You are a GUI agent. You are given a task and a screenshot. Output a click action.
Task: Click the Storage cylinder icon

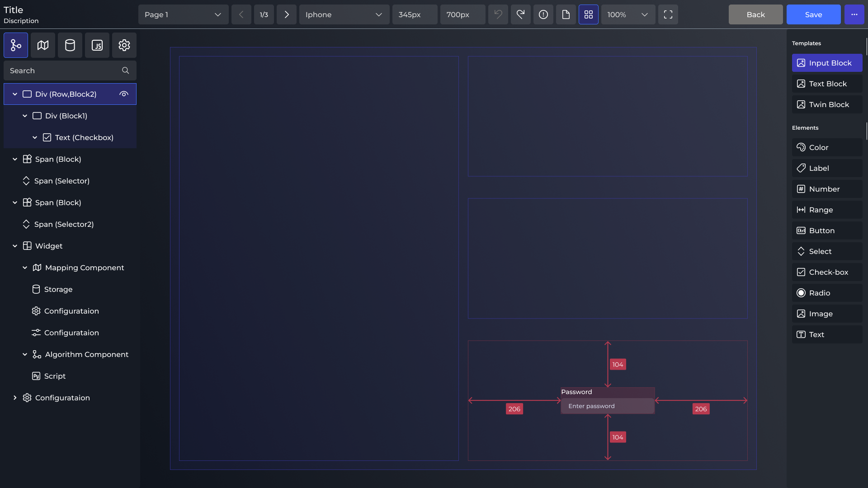tap(36, 289)
